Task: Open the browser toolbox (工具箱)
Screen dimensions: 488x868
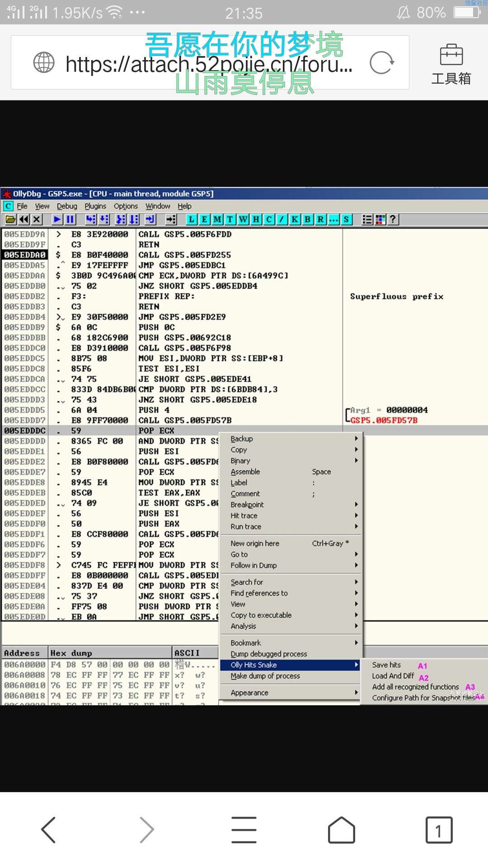Action: [x=451, y=64]
